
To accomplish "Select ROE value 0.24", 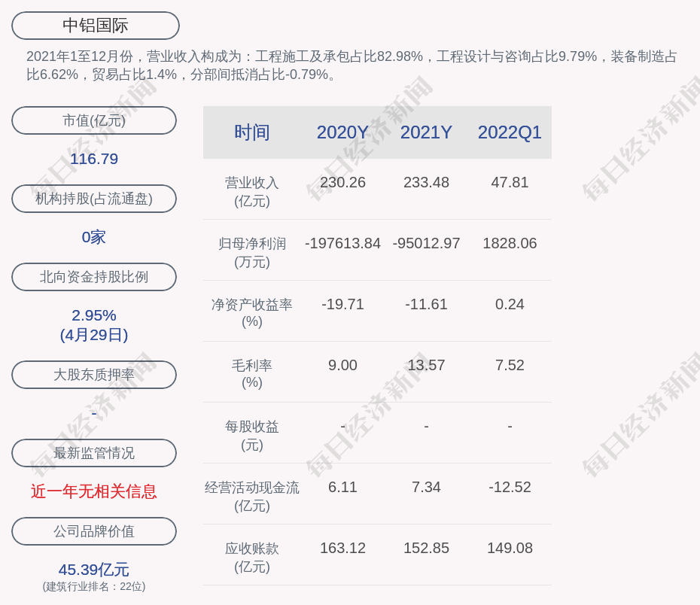I will coord(510,304).
